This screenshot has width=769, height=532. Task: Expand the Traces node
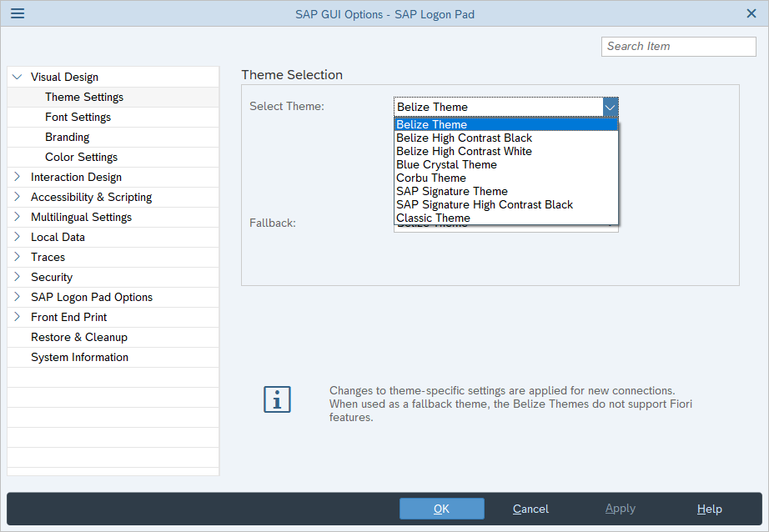coord(18,257)
